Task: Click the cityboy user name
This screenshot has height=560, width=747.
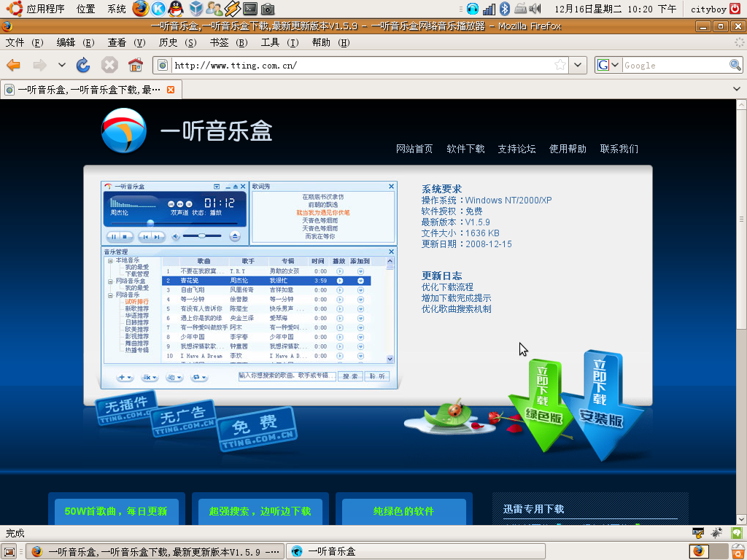Action: tap(708, 9)
